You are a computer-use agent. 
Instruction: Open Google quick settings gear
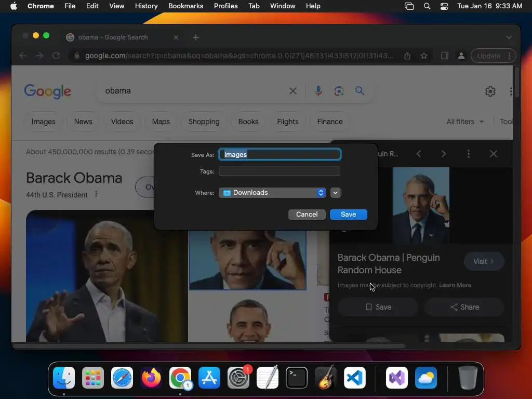coord(490,91)
